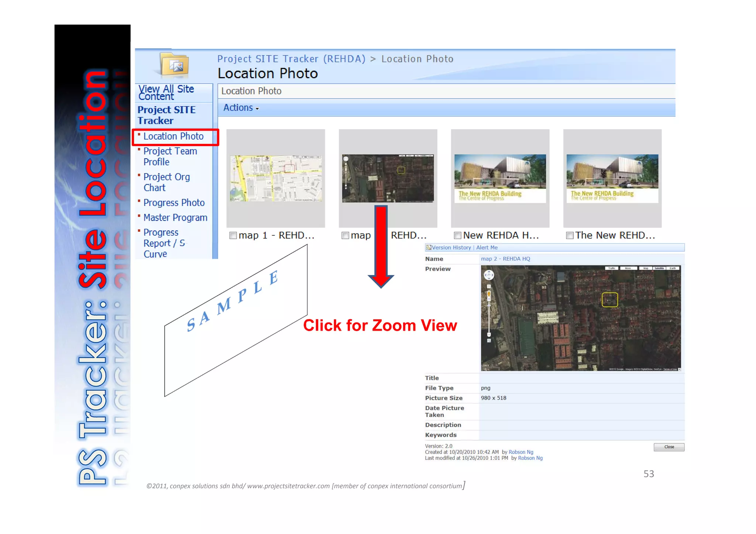Open Progress Report / S Curve
The width and height of the screenshot is (756, 534).
(164, 243)
